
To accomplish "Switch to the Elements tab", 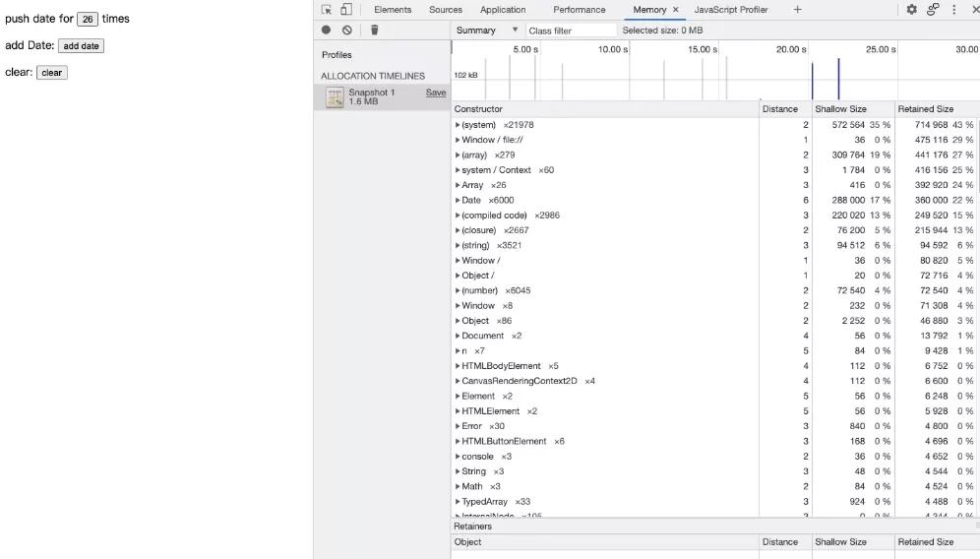I will (x=393, y=10).
